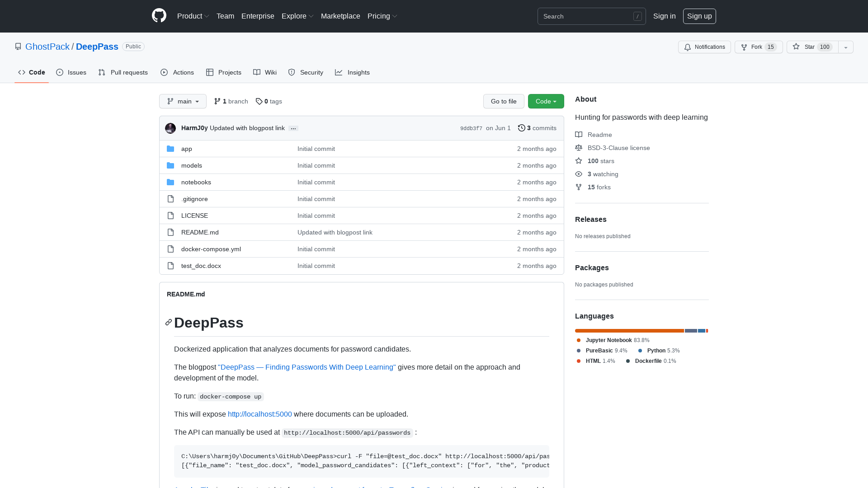Viewport: 868px width, 488px height.
Task: Click the book icon next to Readme
Action: tap(579, 135)
